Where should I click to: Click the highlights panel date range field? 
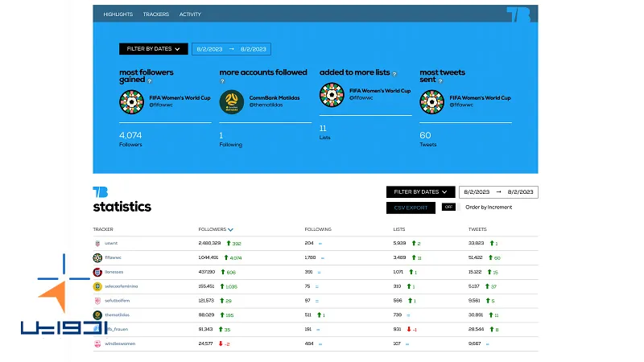(231, 49)
